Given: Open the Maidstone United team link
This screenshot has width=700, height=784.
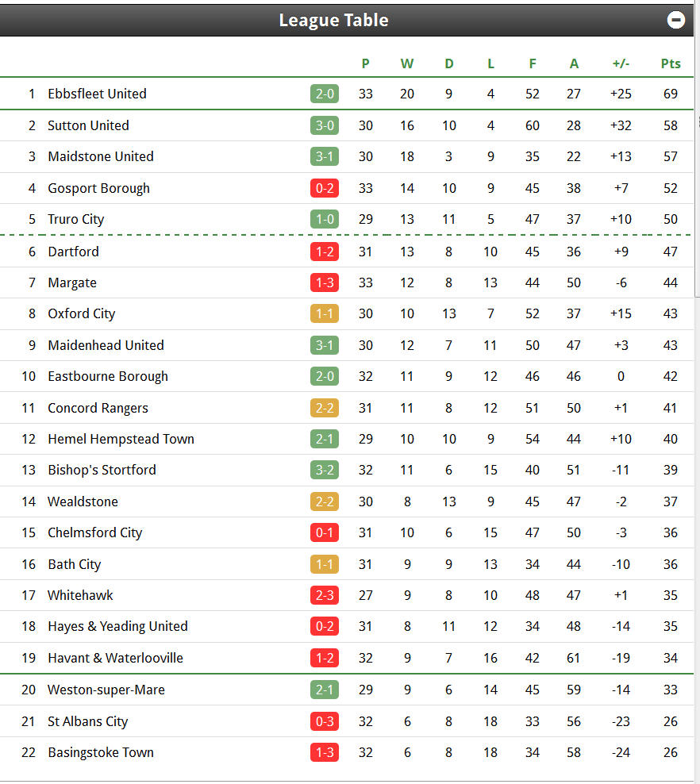Looking at the screenshot, I should [x=101, y=156].
